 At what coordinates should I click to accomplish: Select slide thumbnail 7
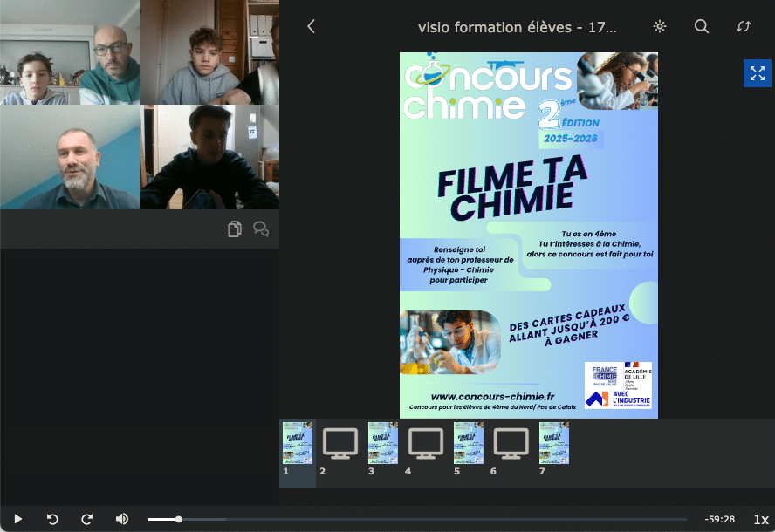[x=554, y=443]
